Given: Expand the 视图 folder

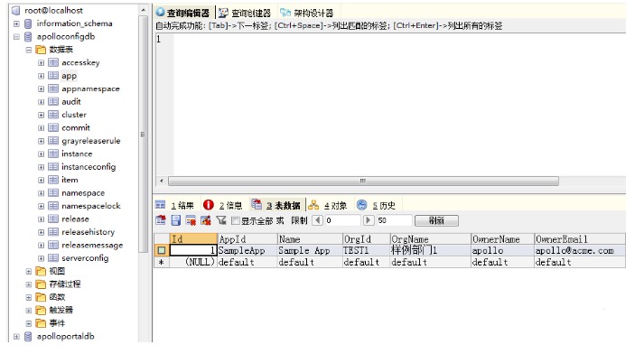Looking at the screenshot, I should (x=29, y=272).
